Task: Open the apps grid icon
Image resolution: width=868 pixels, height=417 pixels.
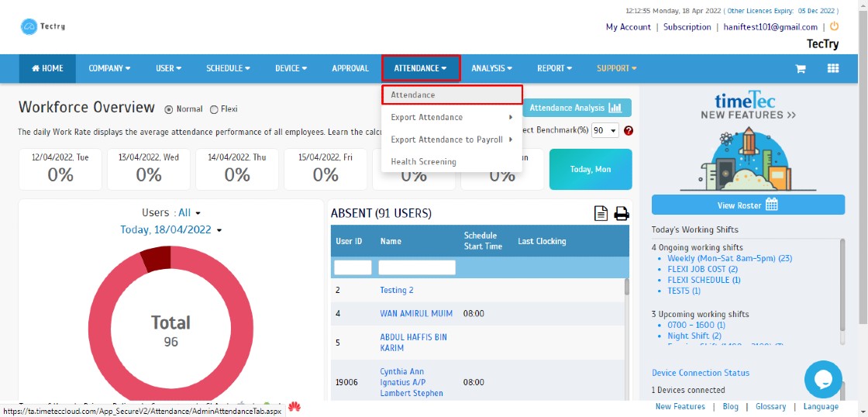Action: pyautogui.click(x=833, y=68)
